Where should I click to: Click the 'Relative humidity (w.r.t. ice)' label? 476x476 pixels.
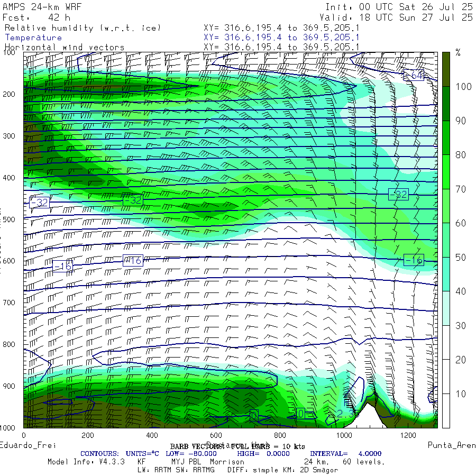[x=83, y=28]
